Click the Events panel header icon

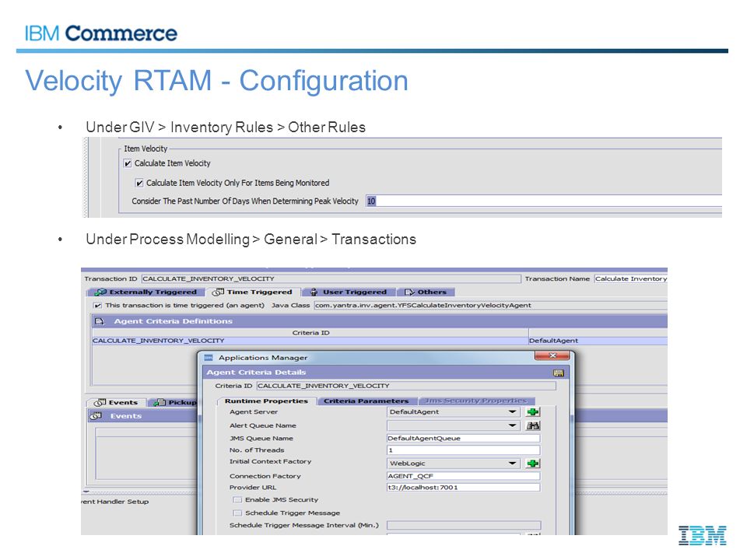coord(96,416)
